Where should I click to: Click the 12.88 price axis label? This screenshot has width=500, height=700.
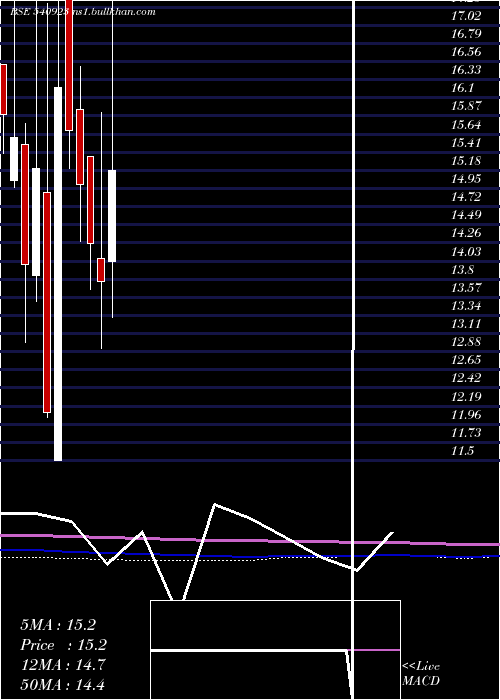466,342
